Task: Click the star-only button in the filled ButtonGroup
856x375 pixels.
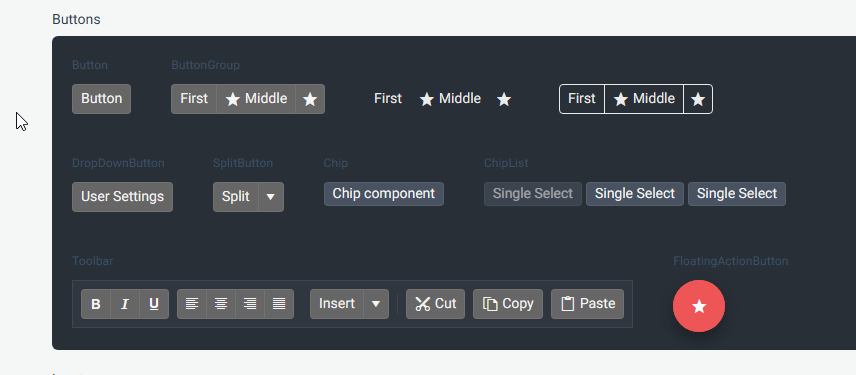Action: (310, 99)
